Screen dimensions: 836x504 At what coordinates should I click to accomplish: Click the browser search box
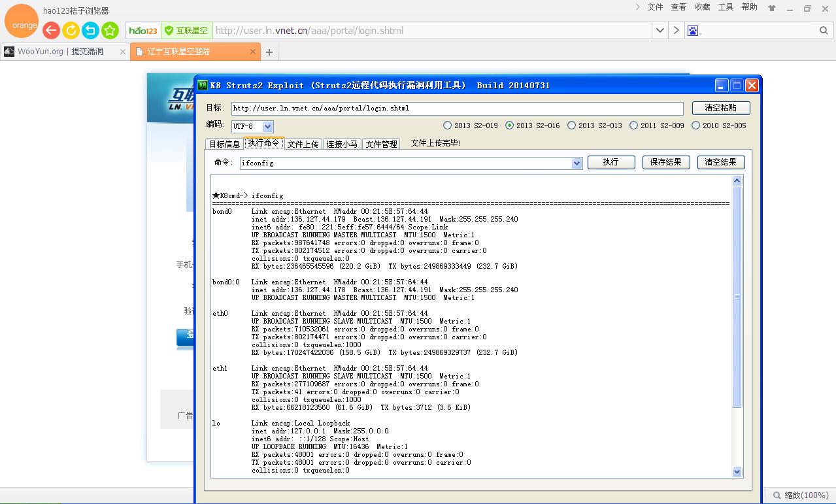[x=758, y=31]
